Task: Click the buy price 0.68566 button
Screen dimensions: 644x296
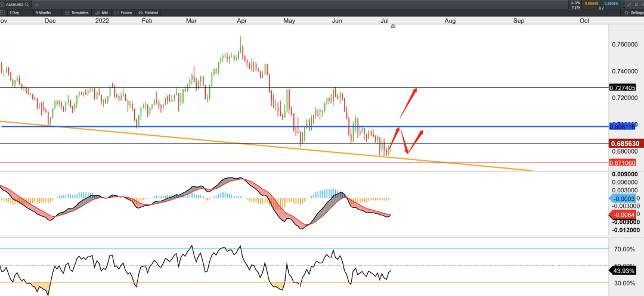Action: (x=611, y=4)
